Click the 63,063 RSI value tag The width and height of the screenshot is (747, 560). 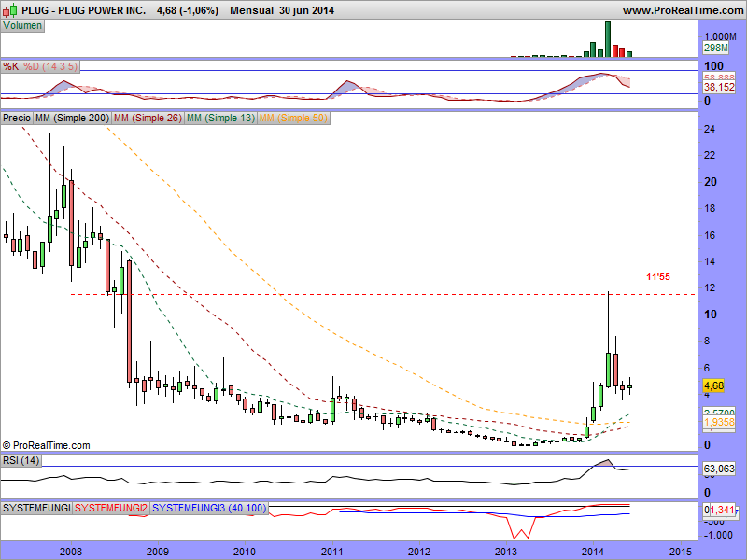click(x=719, y=469)
